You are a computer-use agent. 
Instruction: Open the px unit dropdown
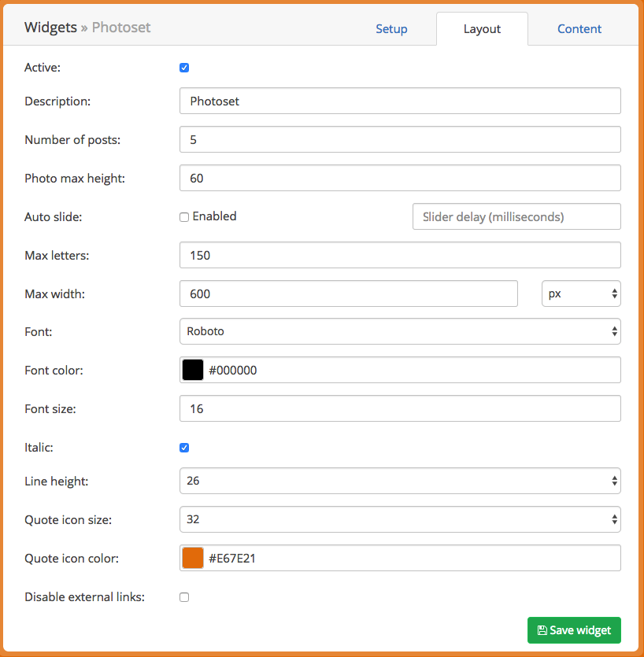[581, 293]
